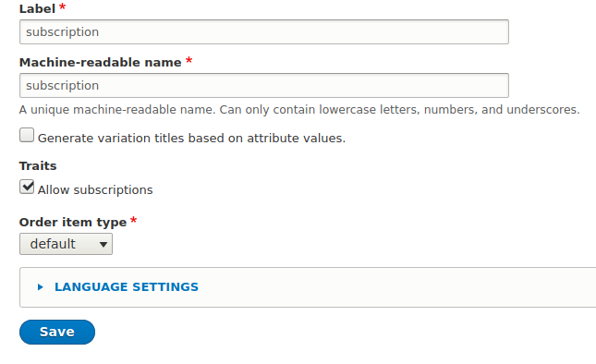Screen dimensions: 596x364
Task: Click the dropdown arrow next to default
Action: point(103,244)
